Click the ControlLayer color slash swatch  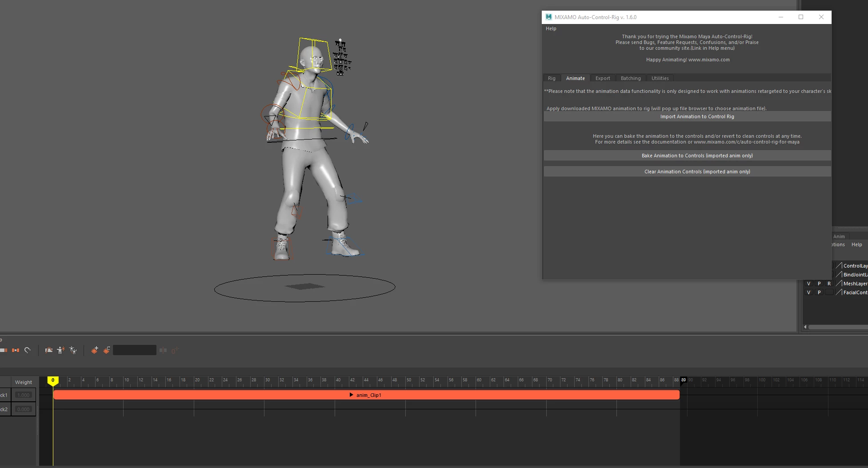click(839, 266)
